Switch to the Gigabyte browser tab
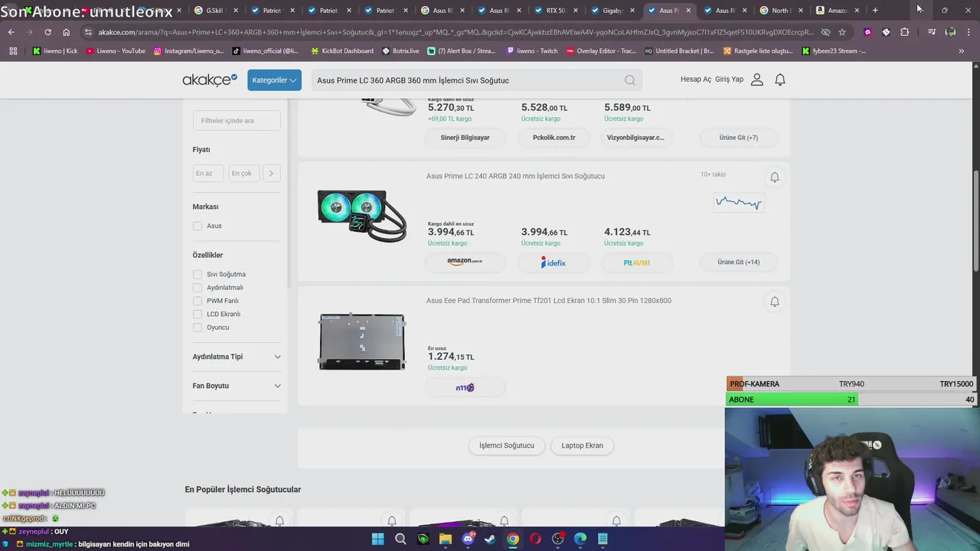This screenshot has height=551, width=980. (x=613, y=11)
